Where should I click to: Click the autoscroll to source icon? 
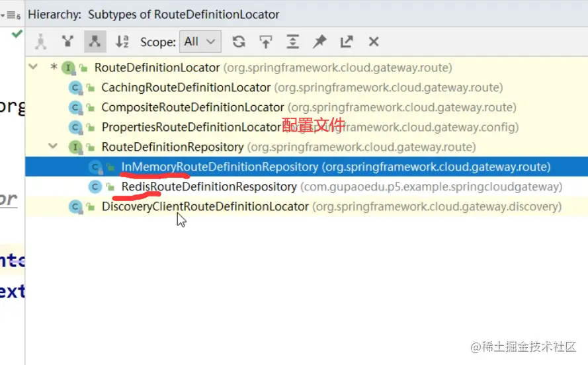point(265,42)
